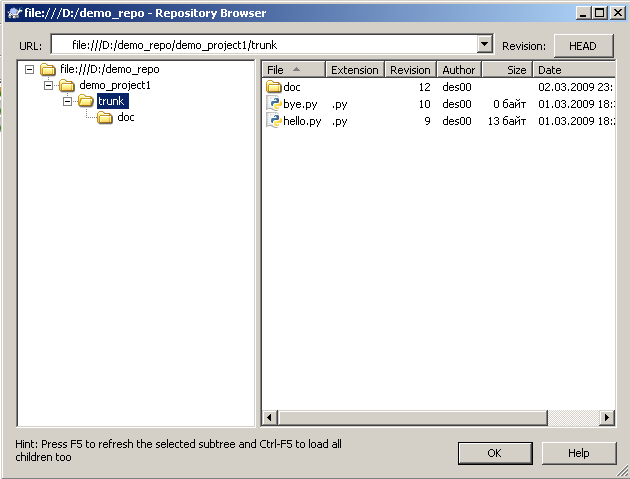Click the right scroll arrow of file list
This screenshot has width=630, height=479.
(x=607, y=418)
